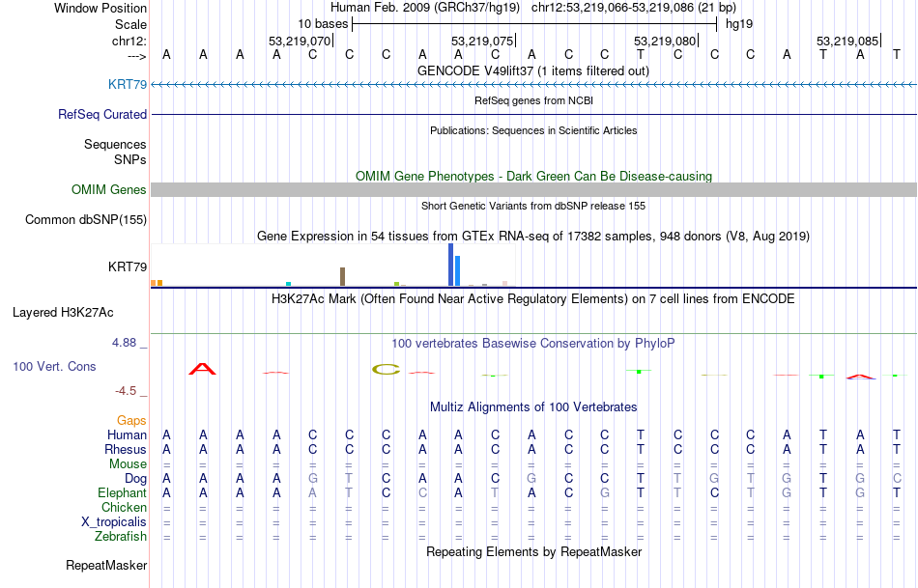Screen dimensions: 918x588
Task: Click the KRT79 intron arrow line
Action: coord(534,85)
